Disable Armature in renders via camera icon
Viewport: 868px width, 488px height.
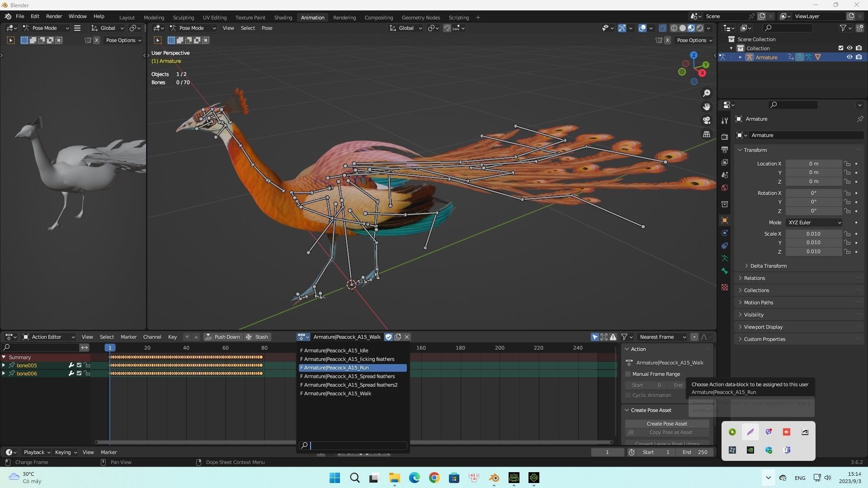click(859, 57)
